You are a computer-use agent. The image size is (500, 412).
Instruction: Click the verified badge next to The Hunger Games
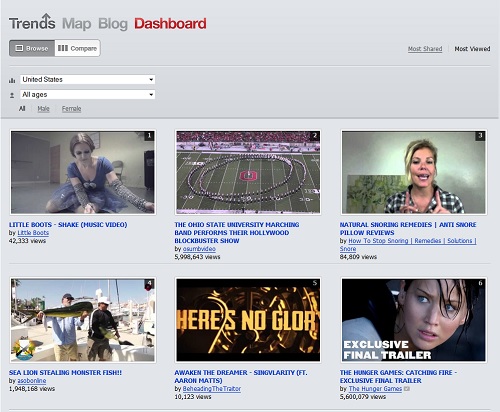407,389
